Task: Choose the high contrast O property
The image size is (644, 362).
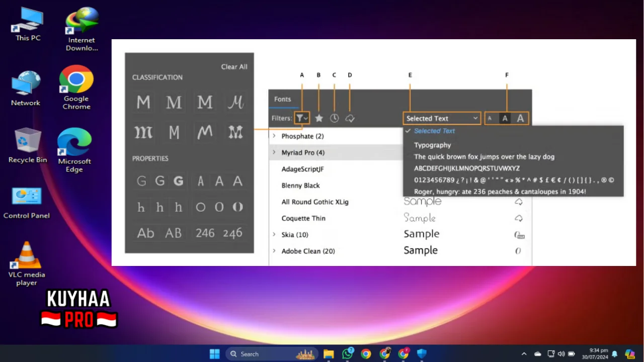Action: [x=237, y=207]
